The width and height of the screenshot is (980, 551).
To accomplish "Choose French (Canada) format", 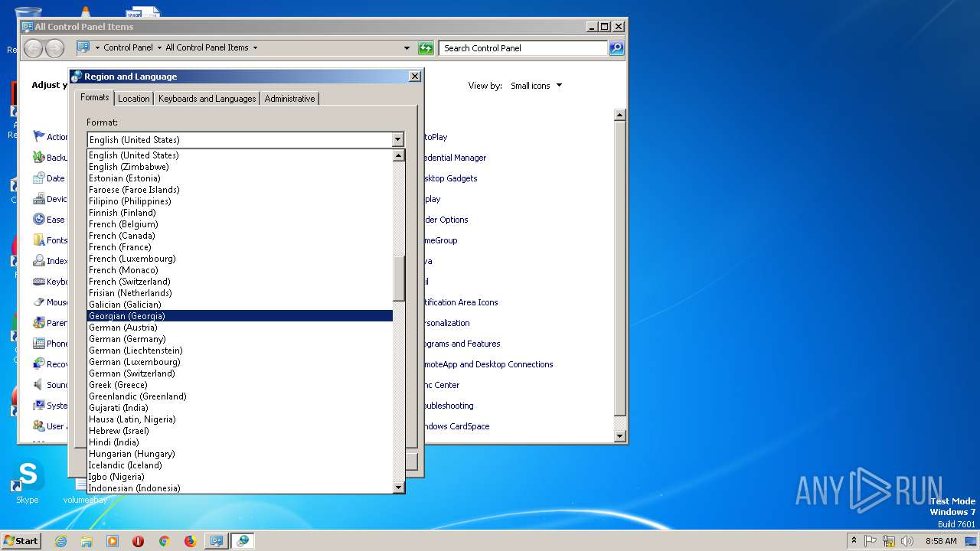I will pyautogui.click(x=240, y=236).
